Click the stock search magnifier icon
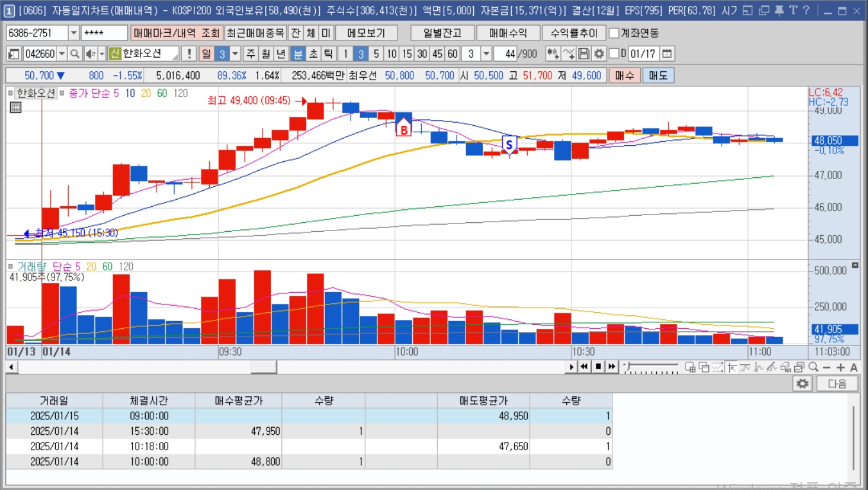This screenshot has width=868, height=490. [x=74, y=54]
